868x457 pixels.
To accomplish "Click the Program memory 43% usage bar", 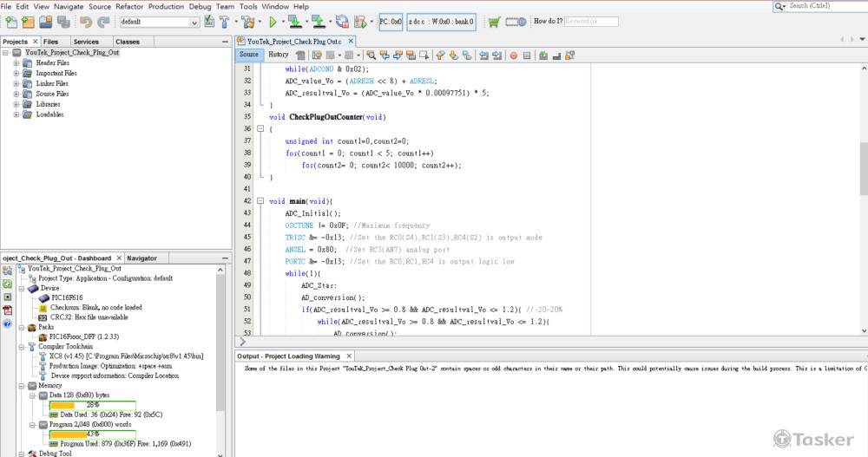I will [92, 434].
